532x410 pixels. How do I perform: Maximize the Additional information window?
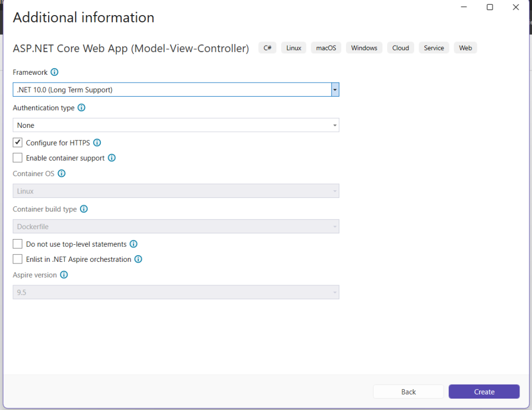pos(489,7)
